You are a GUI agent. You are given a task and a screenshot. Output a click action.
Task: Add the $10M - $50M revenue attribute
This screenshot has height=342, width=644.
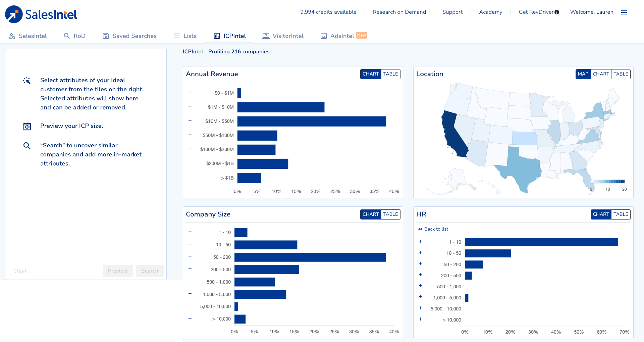(190, 120)
